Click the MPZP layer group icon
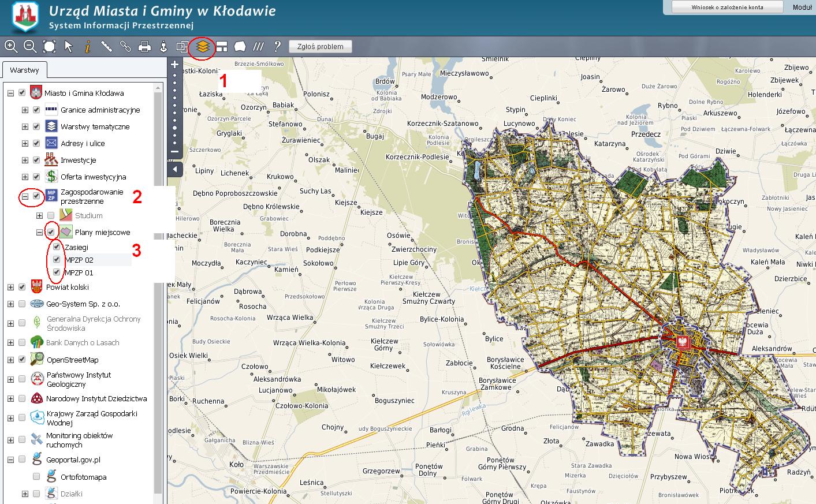The image size is (816, 504). click(51, 196)
